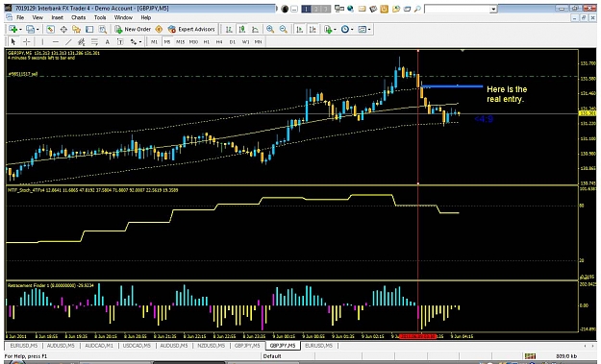601x364 pixels.
Task: Open the File menu
Action: click(20, 17)
